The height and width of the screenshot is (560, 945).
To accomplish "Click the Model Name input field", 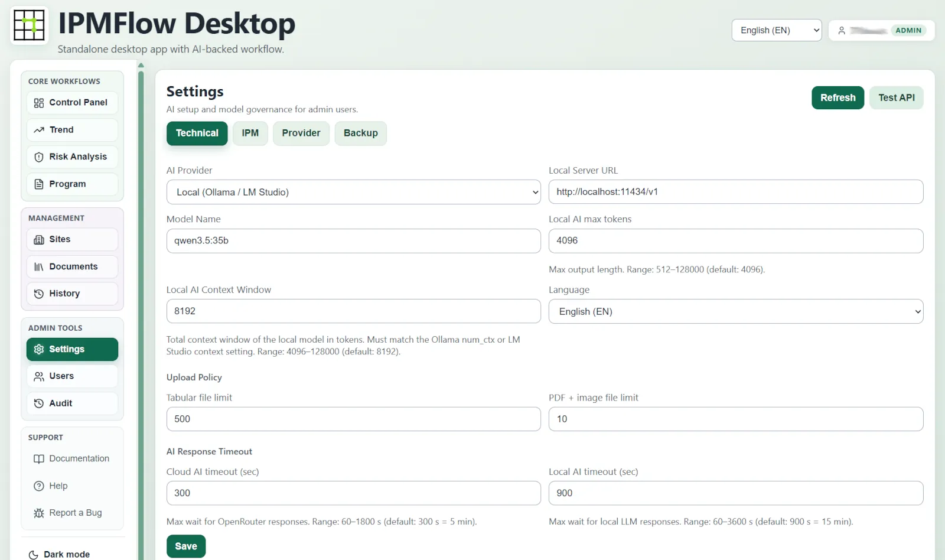I will coord(353,241).
